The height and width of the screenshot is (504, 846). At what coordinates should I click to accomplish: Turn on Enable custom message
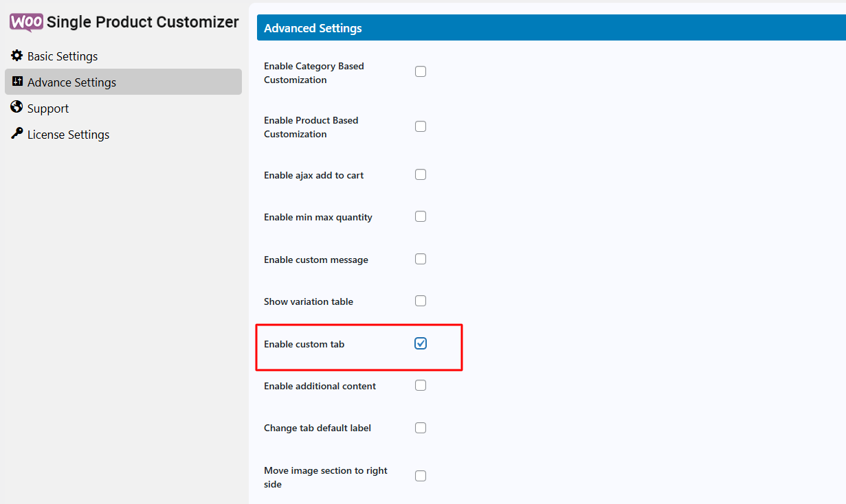click(x=421, y=259)
